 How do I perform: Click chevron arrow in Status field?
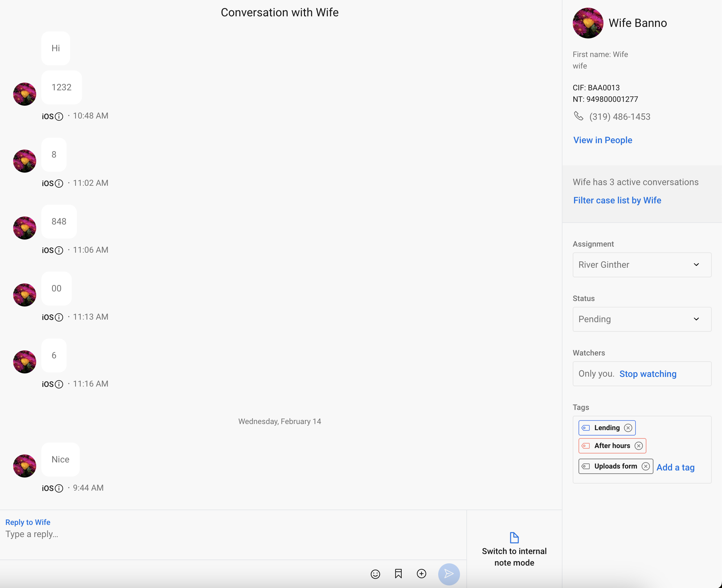click(696, 319)
